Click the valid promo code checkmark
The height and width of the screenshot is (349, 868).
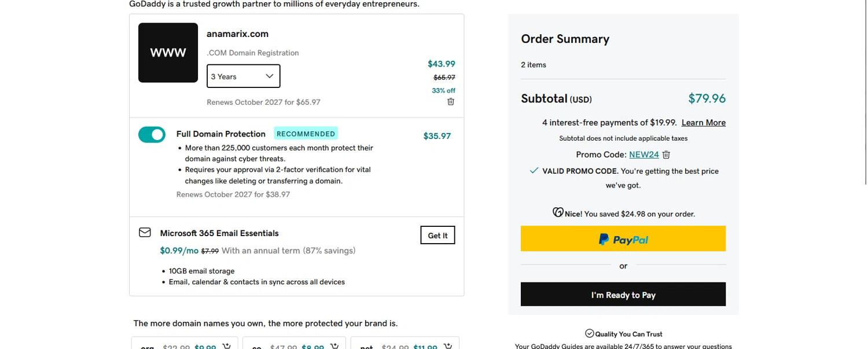[534, 171]
